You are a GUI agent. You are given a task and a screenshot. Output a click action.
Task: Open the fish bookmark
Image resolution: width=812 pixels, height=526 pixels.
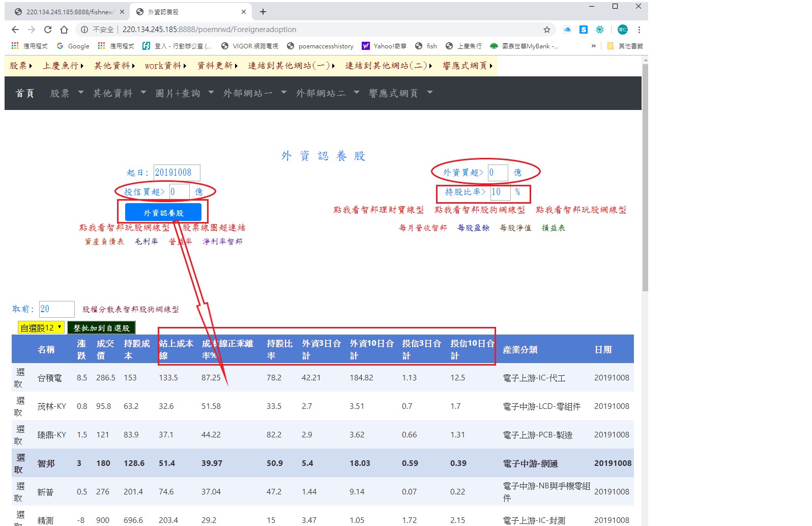pos(426,46)
